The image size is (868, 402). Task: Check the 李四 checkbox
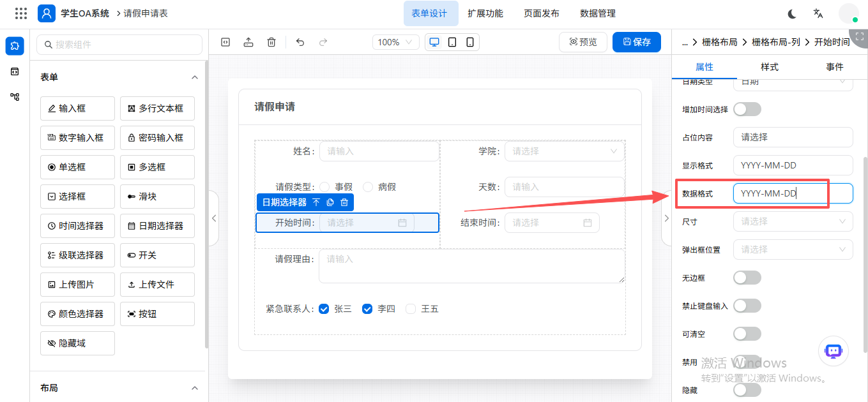coord(367,309)
